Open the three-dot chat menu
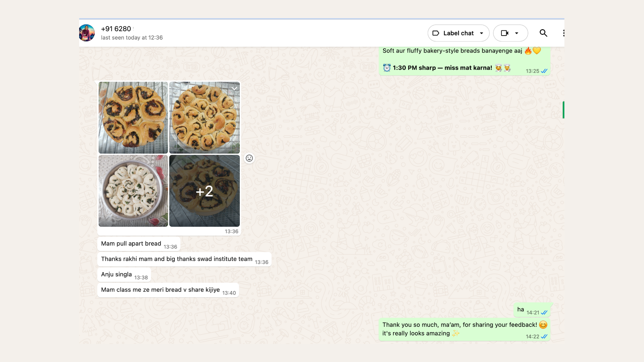The image size is (644, 362). click(563, 33)
